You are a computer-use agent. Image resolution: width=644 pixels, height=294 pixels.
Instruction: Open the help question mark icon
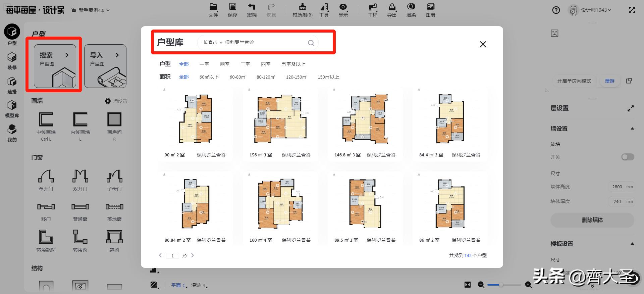(556, 10)
